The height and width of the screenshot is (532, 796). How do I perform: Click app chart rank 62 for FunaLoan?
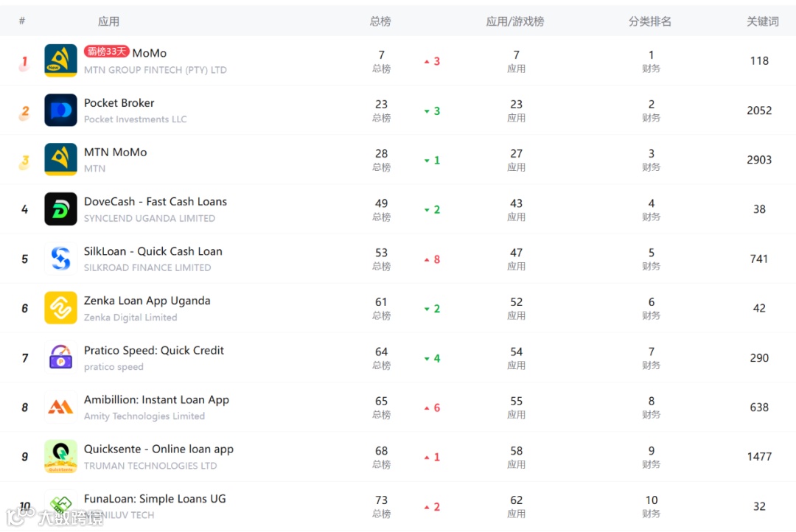tap(516, 500)
